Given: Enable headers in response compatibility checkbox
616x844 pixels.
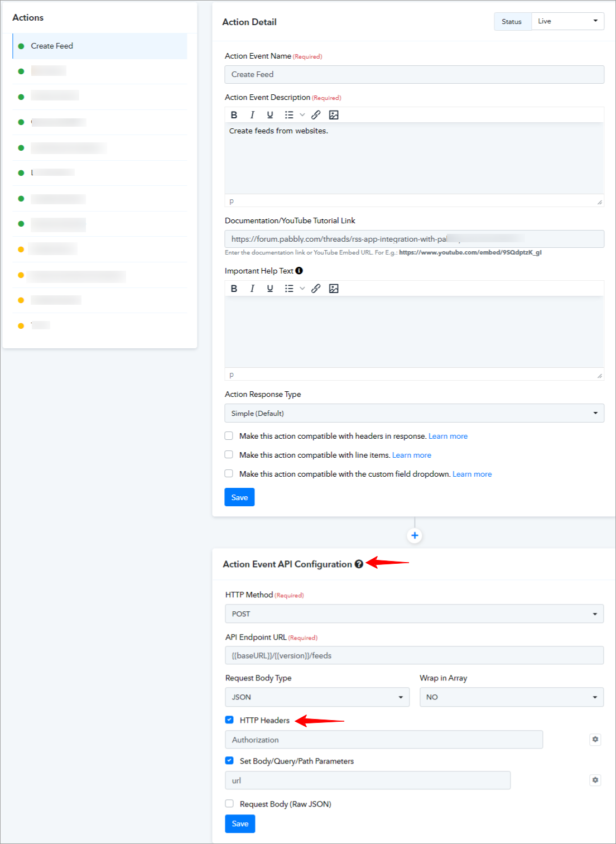Looking at the screenshot, I should (229, 436).
